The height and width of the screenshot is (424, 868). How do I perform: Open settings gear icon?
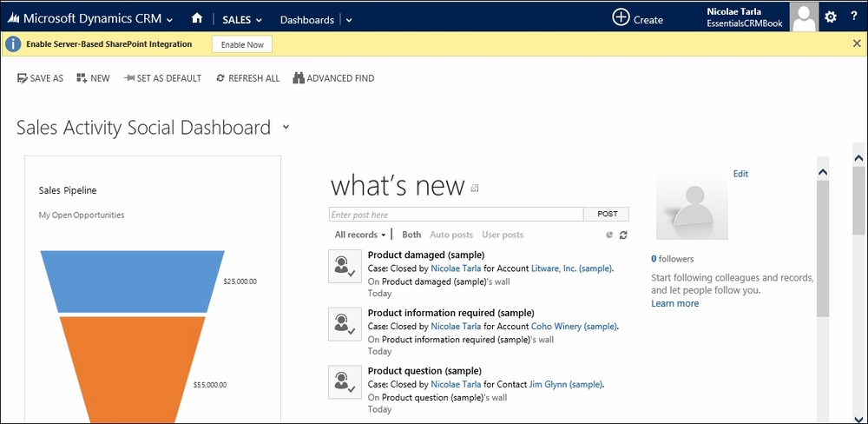[831, 17]
